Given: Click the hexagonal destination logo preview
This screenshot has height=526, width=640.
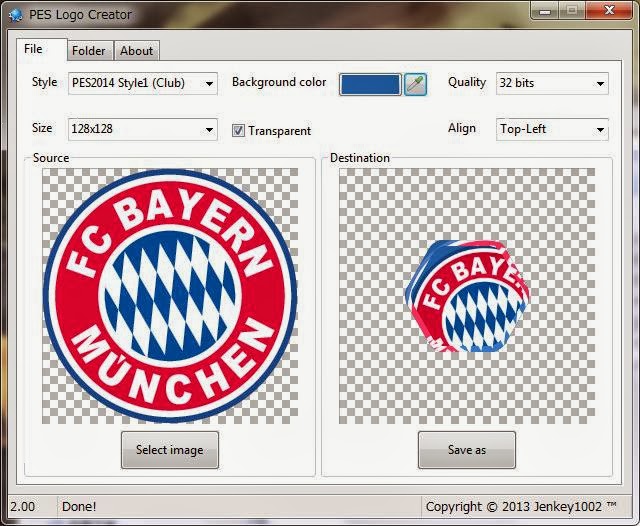Looking at the screenshot, I should click(467, 296).
